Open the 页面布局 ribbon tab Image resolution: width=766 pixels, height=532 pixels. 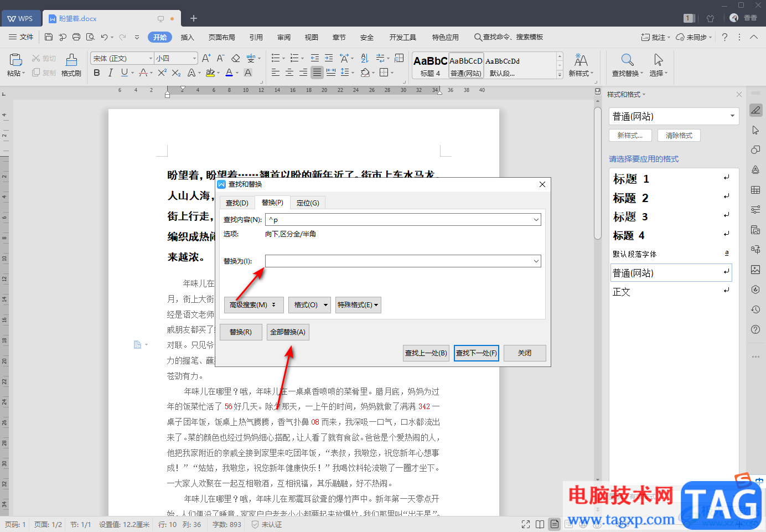pyautogui.click(x=222, y=37)
